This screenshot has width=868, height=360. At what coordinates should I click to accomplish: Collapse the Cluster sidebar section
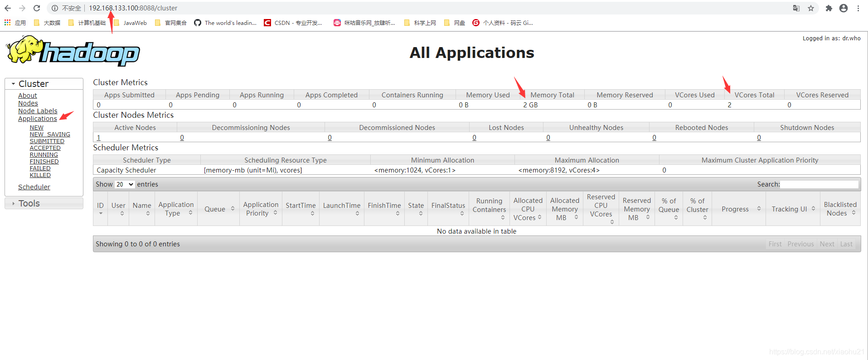pyautogui.click(x=44, y=84)
